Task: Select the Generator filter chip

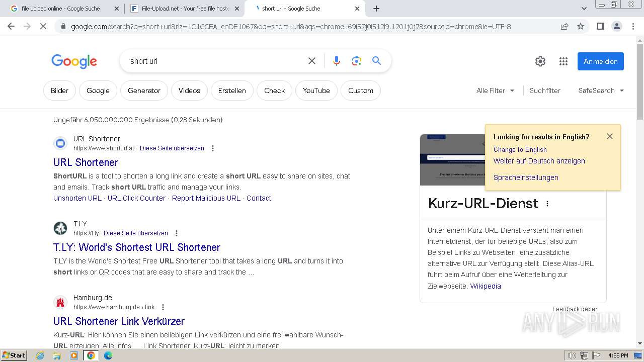Action: [x=144, y=90]
